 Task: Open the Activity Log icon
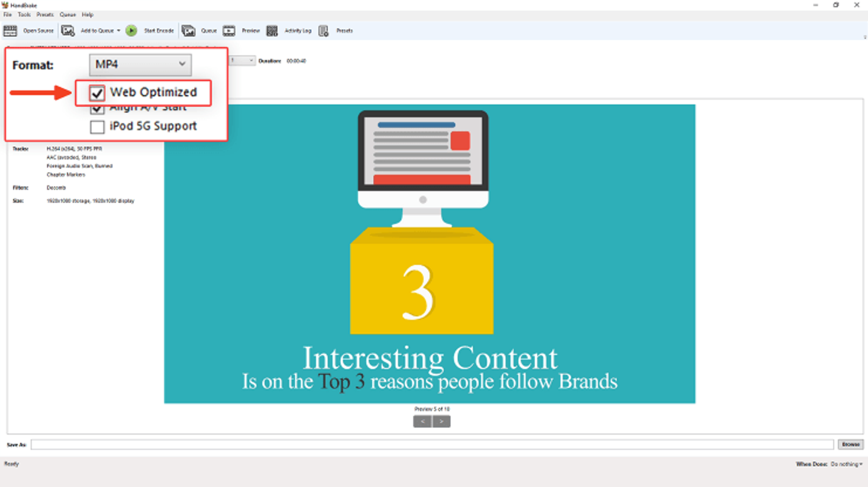pos(272,31)
